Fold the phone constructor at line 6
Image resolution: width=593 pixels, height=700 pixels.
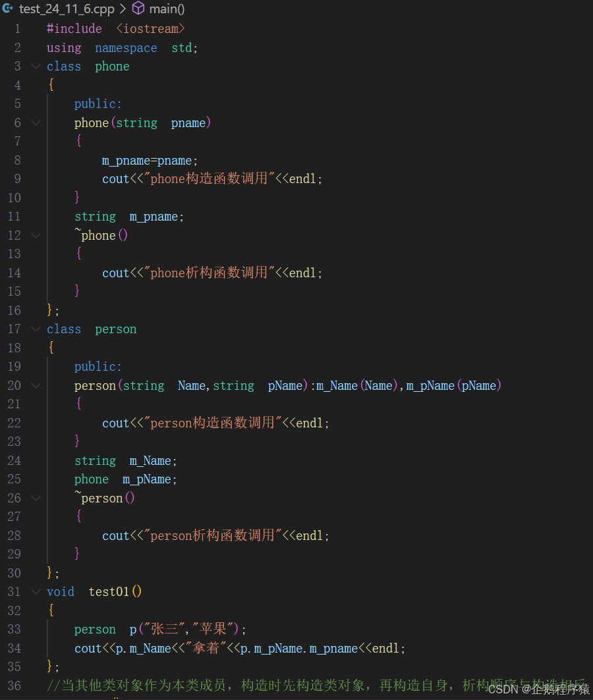pyautogui.click(x=36, y=122)
